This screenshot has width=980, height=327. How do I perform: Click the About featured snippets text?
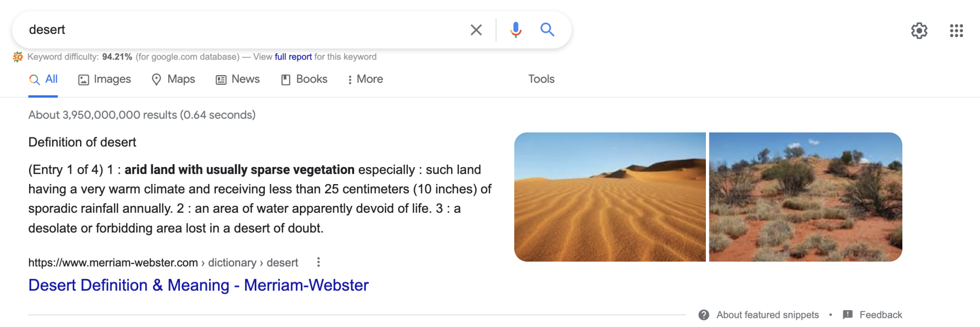pos(768,315)
